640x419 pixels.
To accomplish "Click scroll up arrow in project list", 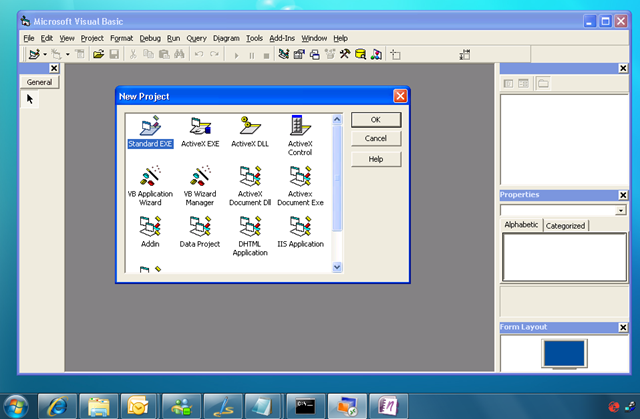I will (x=337, y=119).
